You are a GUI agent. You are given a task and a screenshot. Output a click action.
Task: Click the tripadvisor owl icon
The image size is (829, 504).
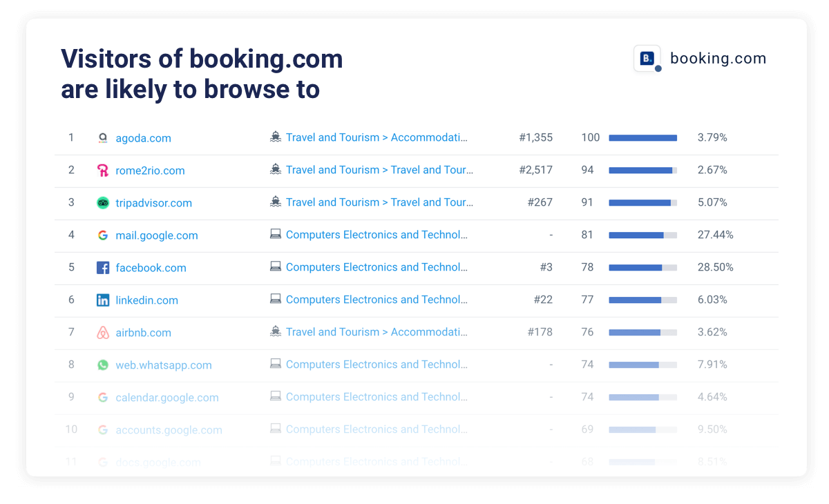pyautogui.click(x=103, y=203)
